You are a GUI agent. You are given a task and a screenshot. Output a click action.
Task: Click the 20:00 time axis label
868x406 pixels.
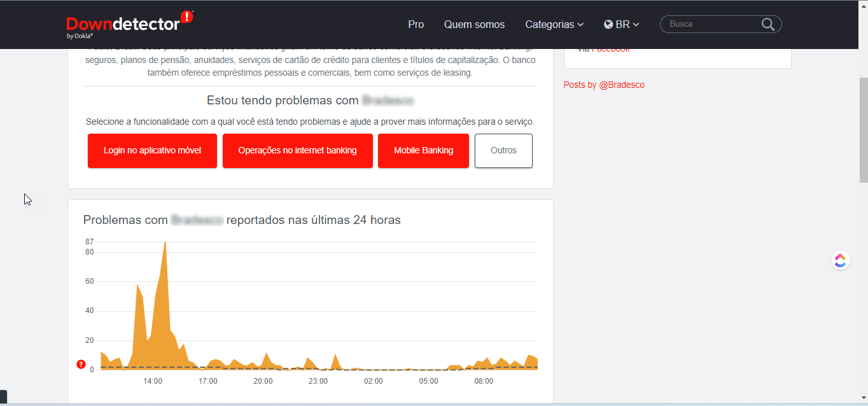(263, 381)
